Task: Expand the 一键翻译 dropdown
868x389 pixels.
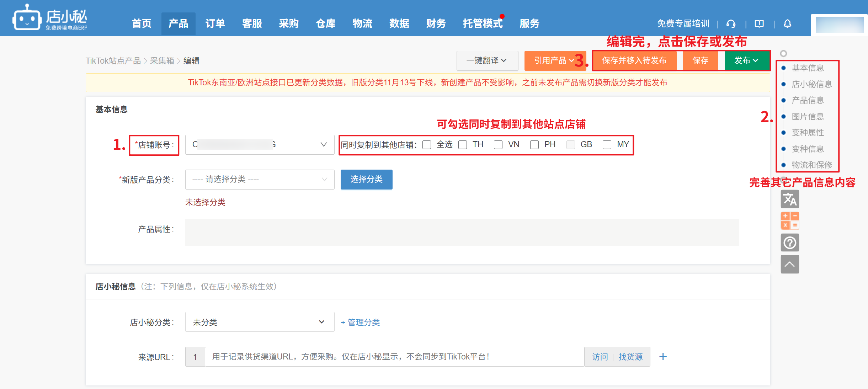Action: [487, 61]
